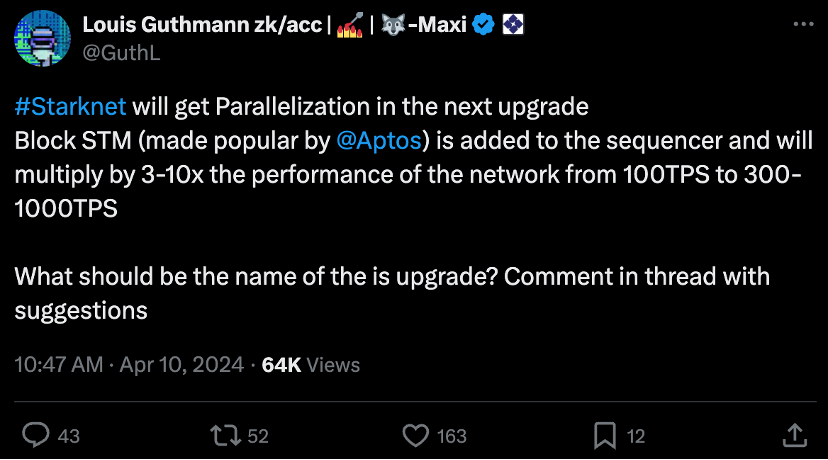
Task: Open Louis Guthmann's profile avatar
Action: (x=39, y=39)
